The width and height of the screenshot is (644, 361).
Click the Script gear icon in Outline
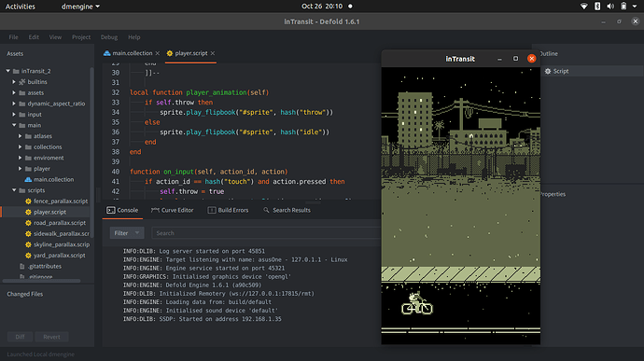[x=548, y=71]
